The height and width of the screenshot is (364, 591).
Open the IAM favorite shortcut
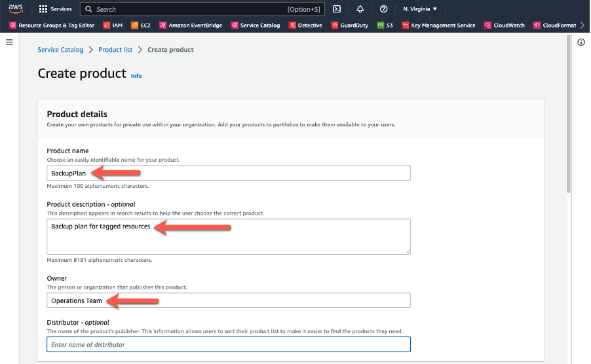point(113,26)
